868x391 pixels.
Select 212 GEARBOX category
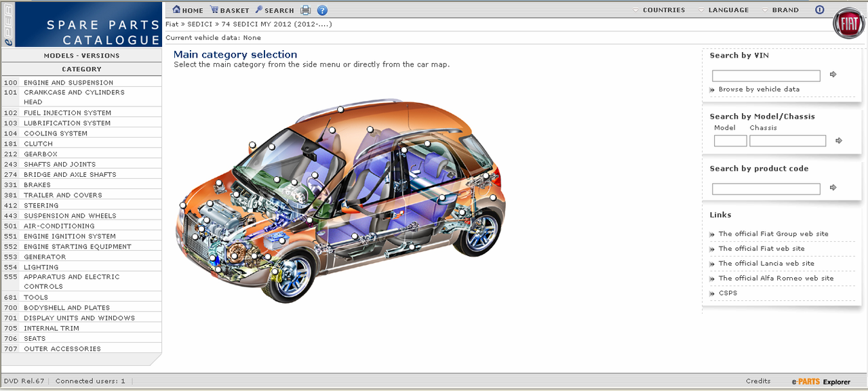81,154
